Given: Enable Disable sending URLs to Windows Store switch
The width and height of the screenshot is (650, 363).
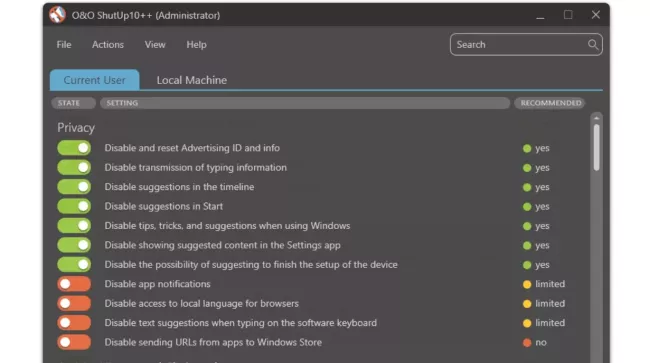Looking at the screenshot, I should pos(74,342).
